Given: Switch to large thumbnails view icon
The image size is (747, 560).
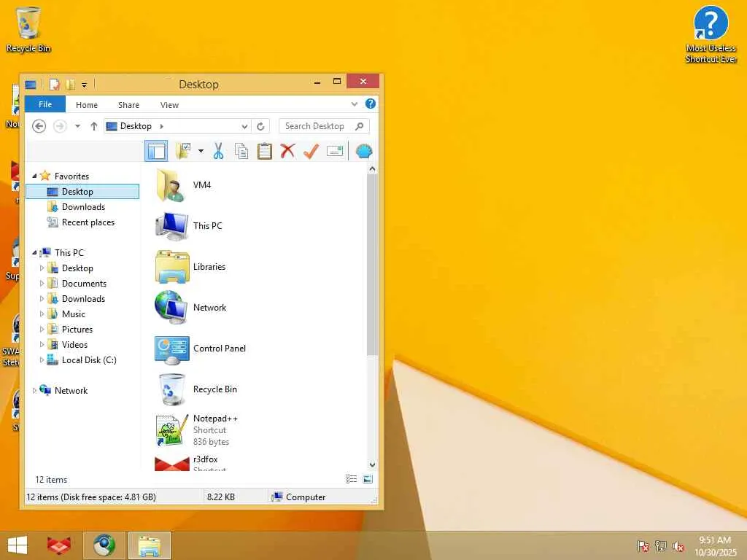Looking at the screenshot, I should pyautogui.click(x=368, y=479).
